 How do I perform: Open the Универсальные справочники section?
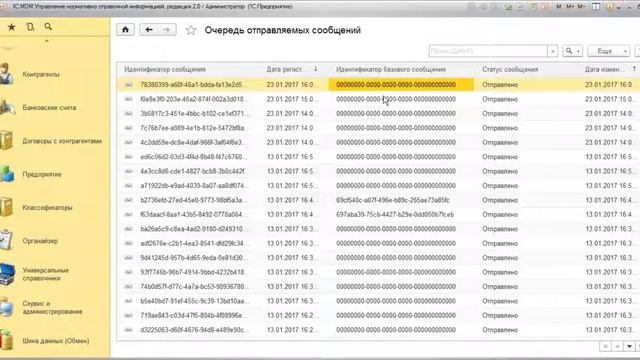click(x=46, y=274)
